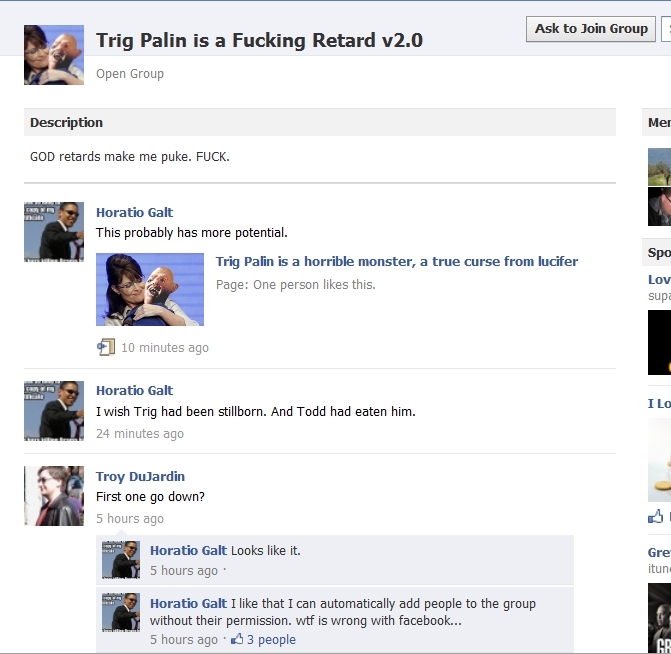Open Horatio Galt's avatar on the first post
Image resolution: width=671 pixels, height=654 pixels.
pos(54,232)
